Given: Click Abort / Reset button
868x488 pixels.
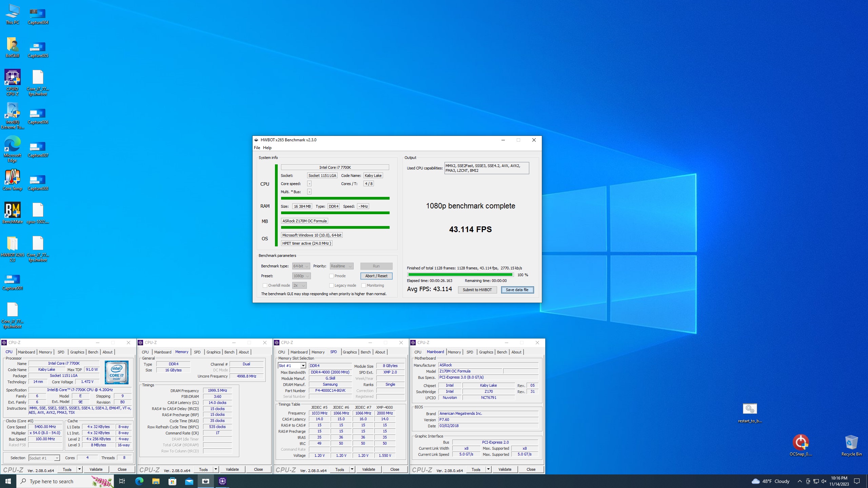Looking at the screenshot, I should pos(376,276).
